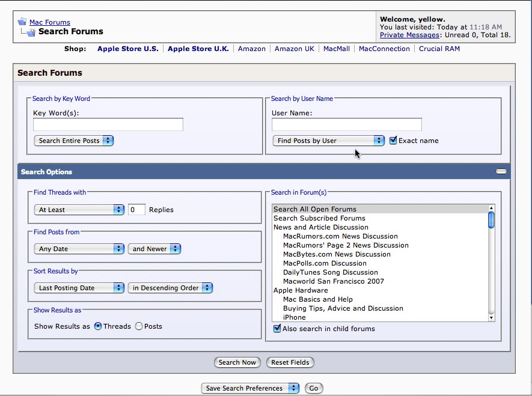Viewport: 532px width, 396px height.
Task: Click the Key Word(s) input field
Action: tap(108, 124)
